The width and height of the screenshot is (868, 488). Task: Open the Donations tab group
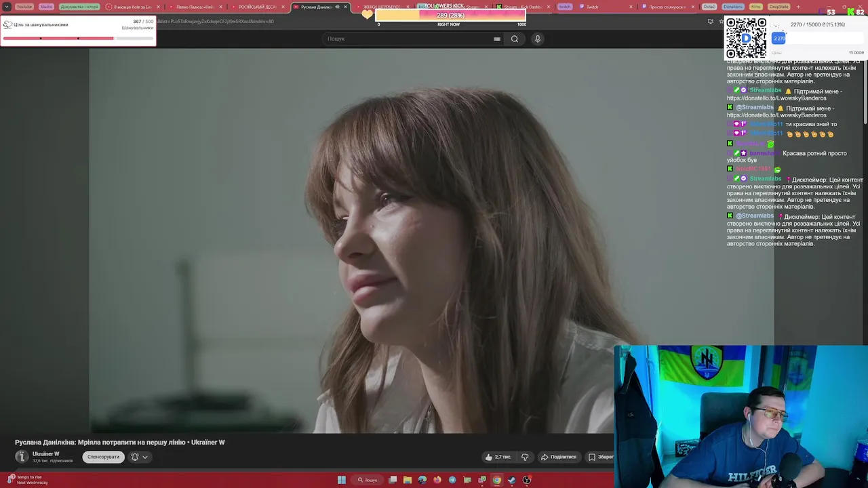(733, 7)
